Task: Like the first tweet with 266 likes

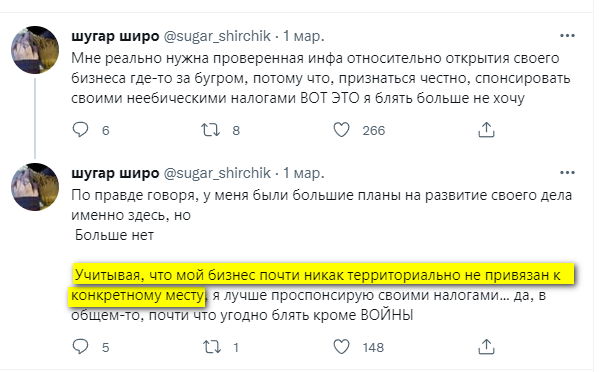Action: tap(342, 130)
